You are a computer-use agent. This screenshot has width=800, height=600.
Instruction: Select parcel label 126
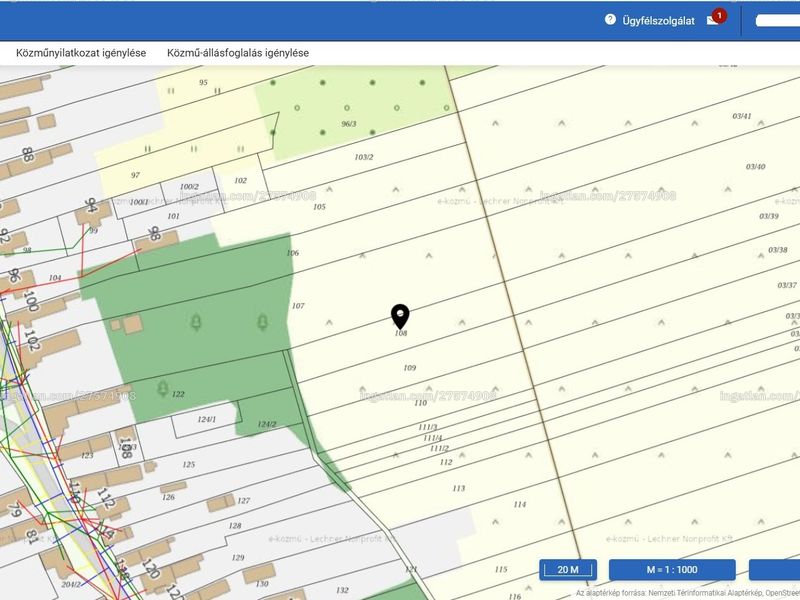[168, 497]
